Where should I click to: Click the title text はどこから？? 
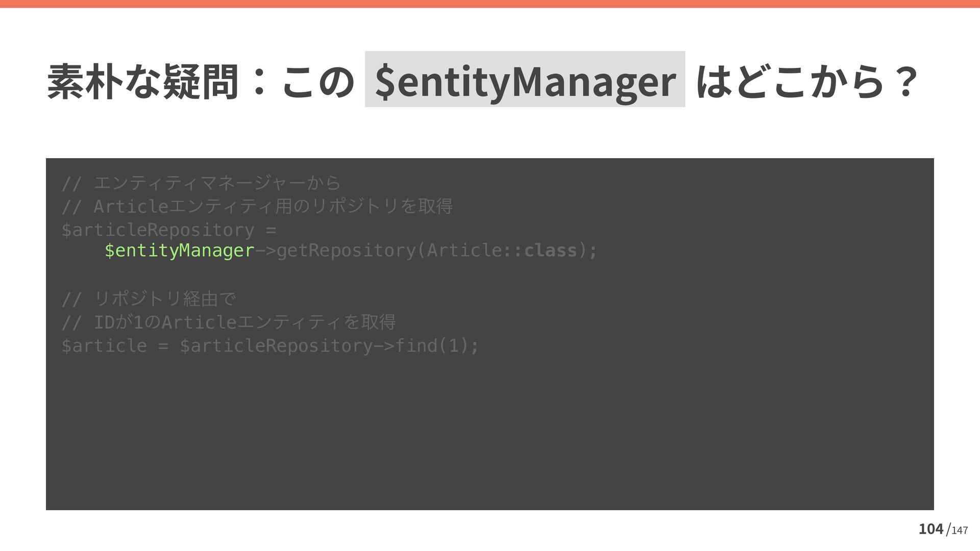(806, 82)
